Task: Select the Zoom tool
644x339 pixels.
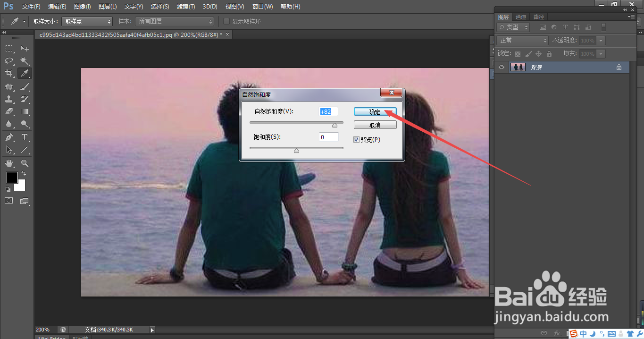Action: [x=25, y=163]
